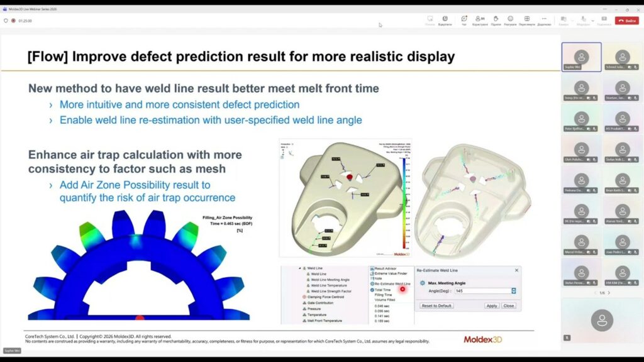This screenshot has width=644, height=362.
Task: Raise your hand in the meeting
Action: [x=496, y=20]
